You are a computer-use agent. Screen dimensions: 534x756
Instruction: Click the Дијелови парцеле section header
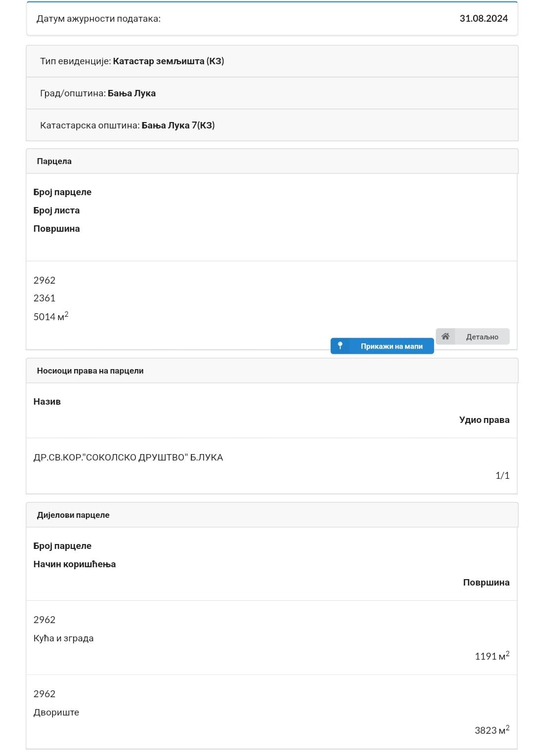(272, 515)
